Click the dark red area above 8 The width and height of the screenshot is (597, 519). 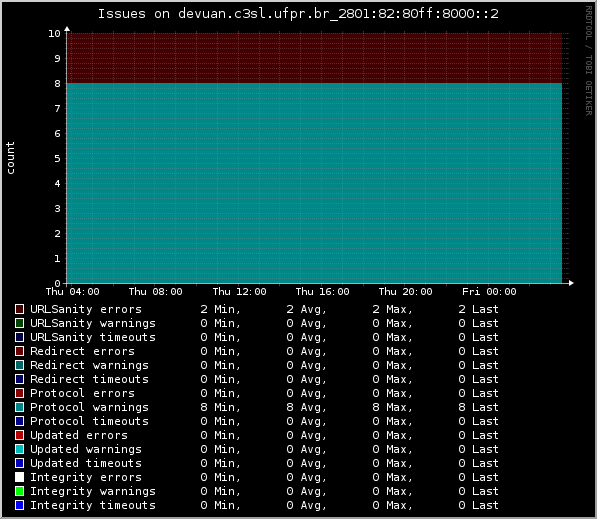pyautogui.click(x=314, y=58)
